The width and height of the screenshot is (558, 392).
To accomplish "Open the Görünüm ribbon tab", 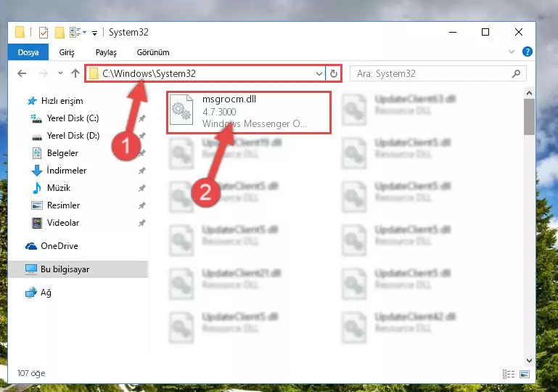I will (x=153, y=52).
